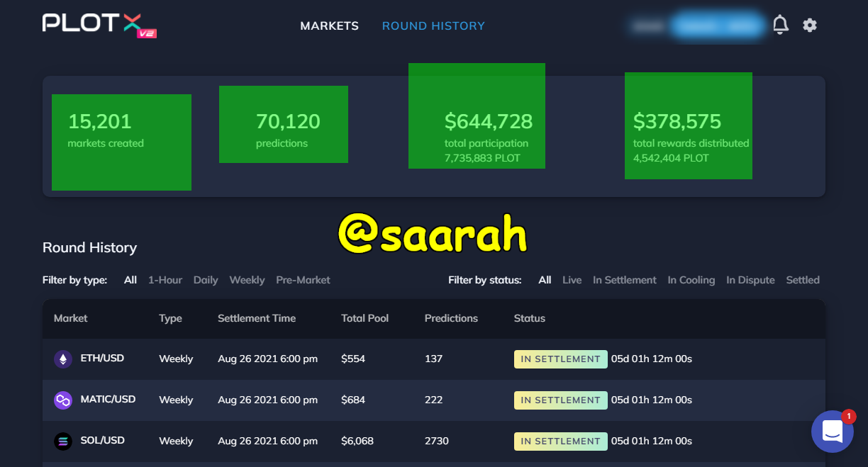Click the $644,728 total participation stat

click(x=489, y=137)
